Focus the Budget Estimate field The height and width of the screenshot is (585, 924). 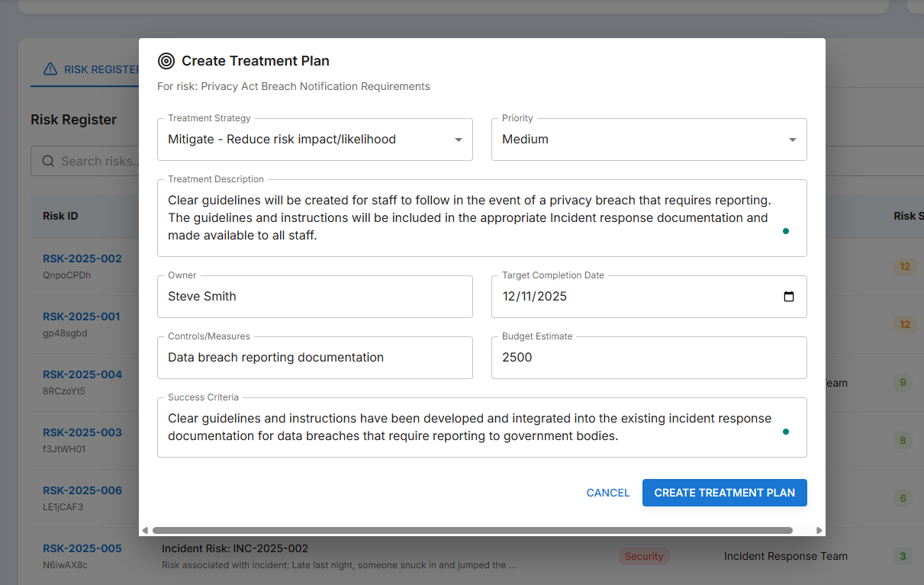pyautogui.click(x=649, y=358)
